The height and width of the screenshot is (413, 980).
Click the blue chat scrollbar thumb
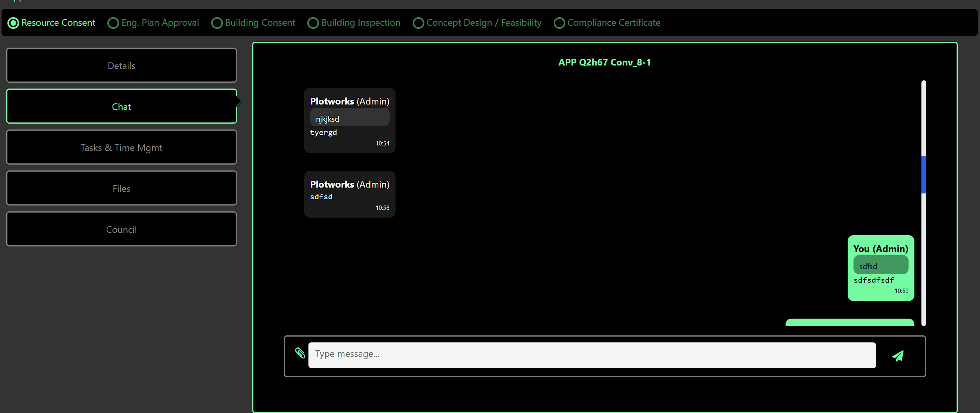pyautogui.click(x=923, y=175)
